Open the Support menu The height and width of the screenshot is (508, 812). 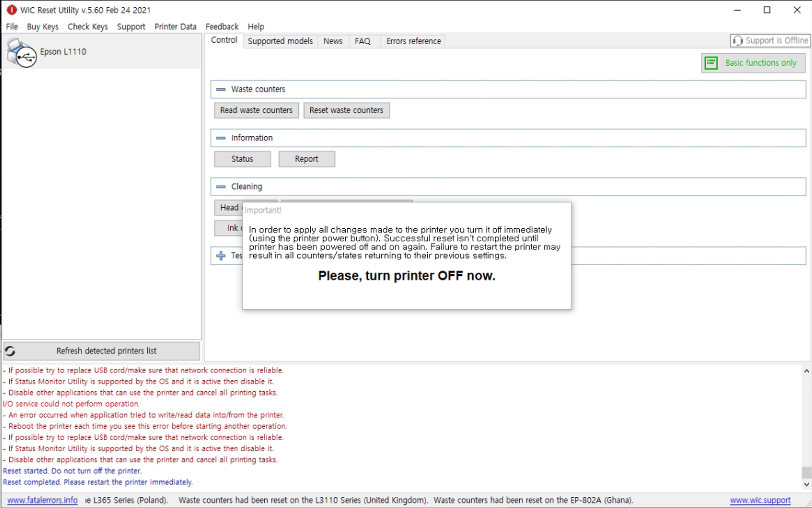pyautogui.click(x=131, y=26)
